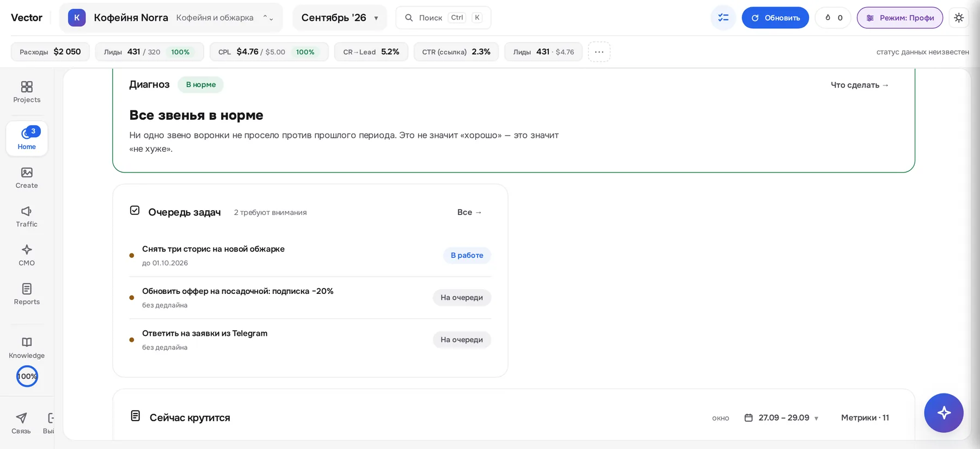Click the CR→Lead 5.2% metric chip
Image resolution: width=980 pixels, height=449 pixels.
[371, 52]
